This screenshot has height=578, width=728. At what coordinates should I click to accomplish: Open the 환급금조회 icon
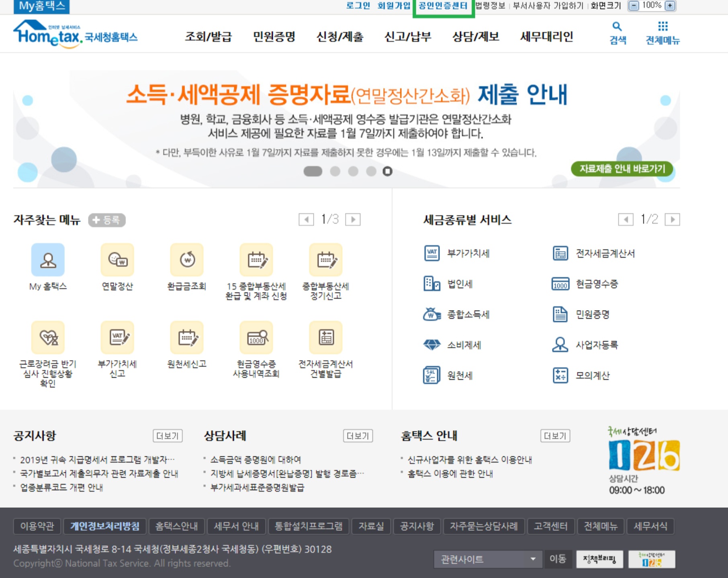[x=187, y=259]
